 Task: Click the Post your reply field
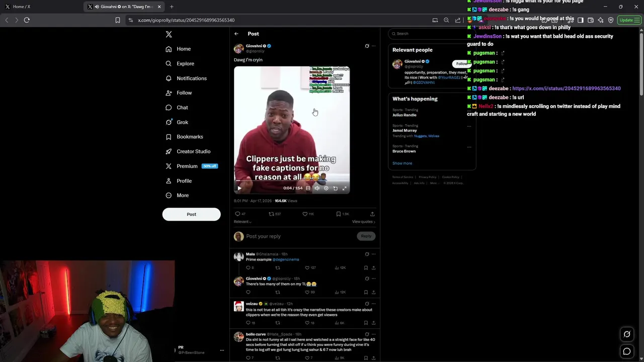click(x=299, y=236)
